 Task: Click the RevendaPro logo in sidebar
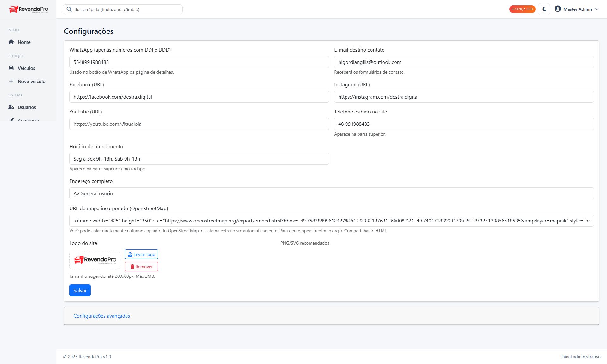[29, 9]
